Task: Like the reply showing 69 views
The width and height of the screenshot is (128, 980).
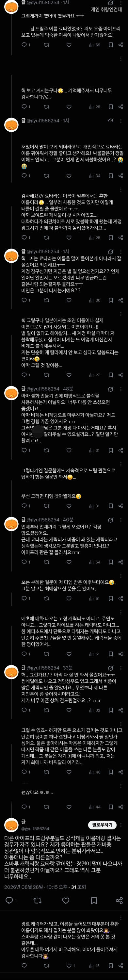Action: (x=69, y=45)
